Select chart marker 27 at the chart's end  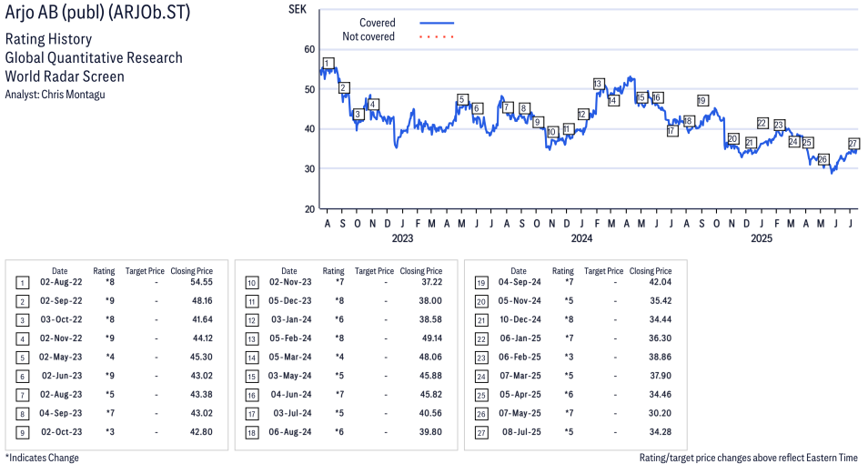(853, 144)
